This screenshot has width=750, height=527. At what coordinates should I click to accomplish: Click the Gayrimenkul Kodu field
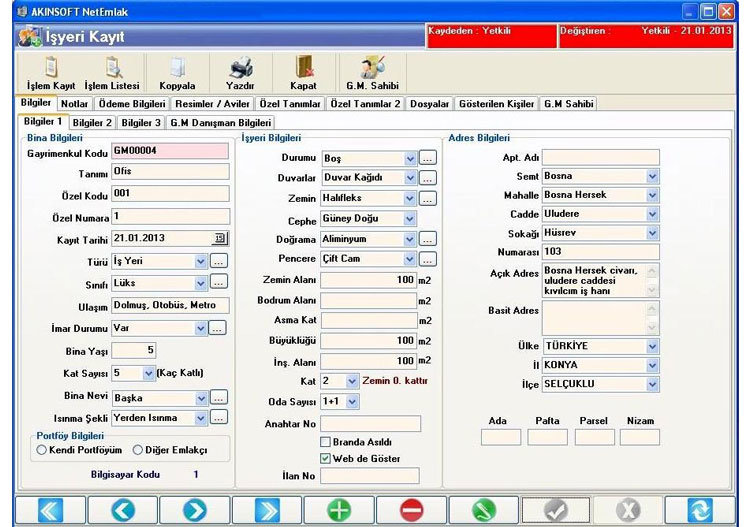click(170, 151)
